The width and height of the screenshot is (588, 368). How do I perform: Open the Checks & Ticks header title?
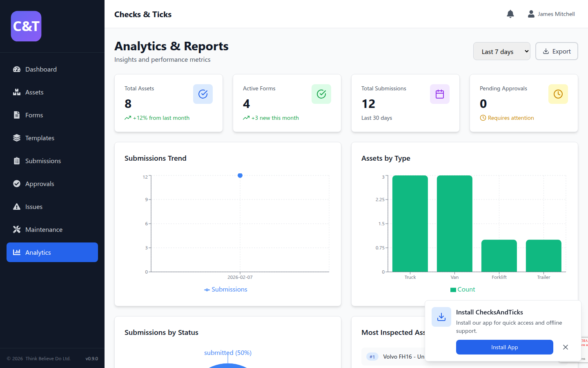coord(143,14)
